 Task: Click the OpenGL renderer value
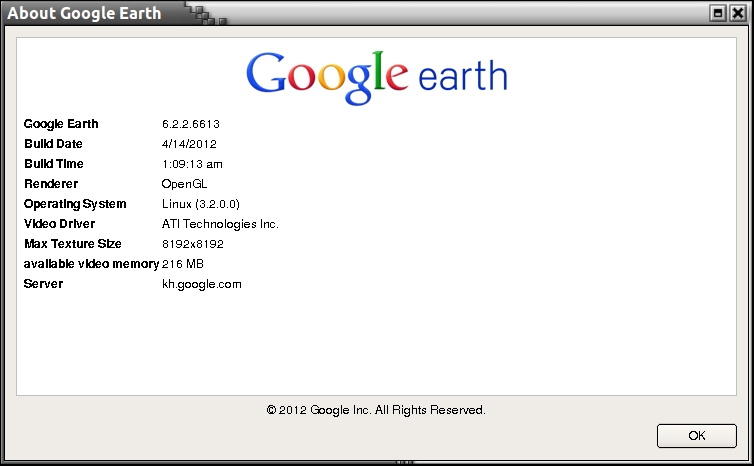point(184,184)
